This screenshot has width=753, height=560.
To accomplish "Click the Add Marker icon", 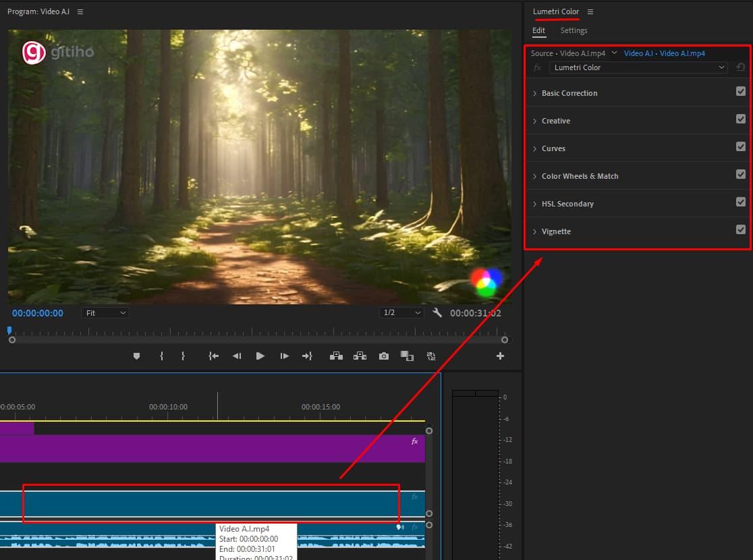I will (x=136, y=356).
